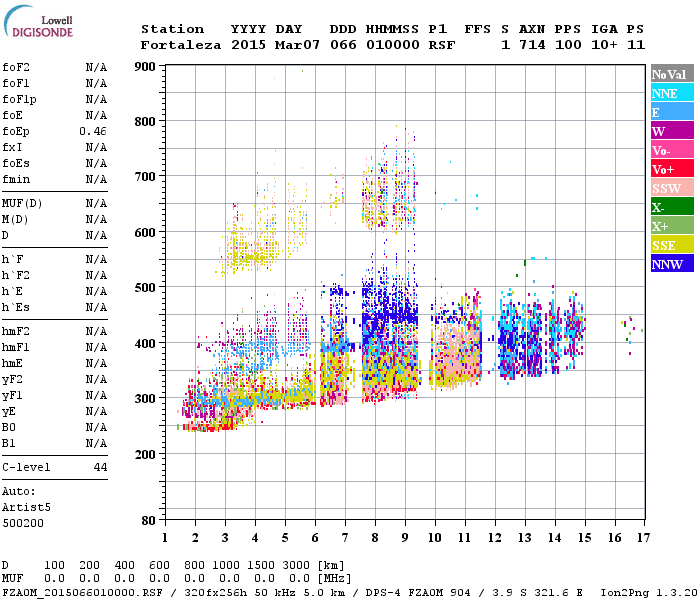
Task: Click the date value Mar07
Action: point(297,45)
